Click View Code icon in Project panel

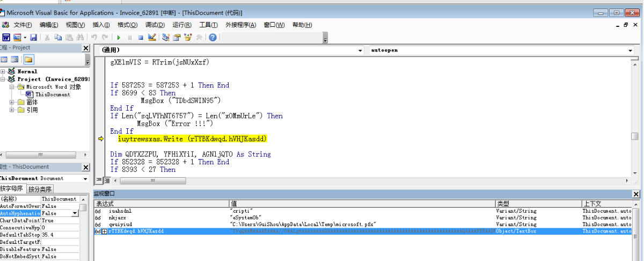tap(4, 59)
